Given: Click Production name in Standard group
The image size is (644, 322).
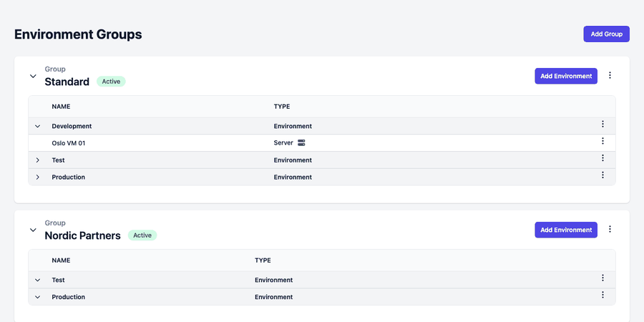Looking at the screenshot, I should coord(68,177).
